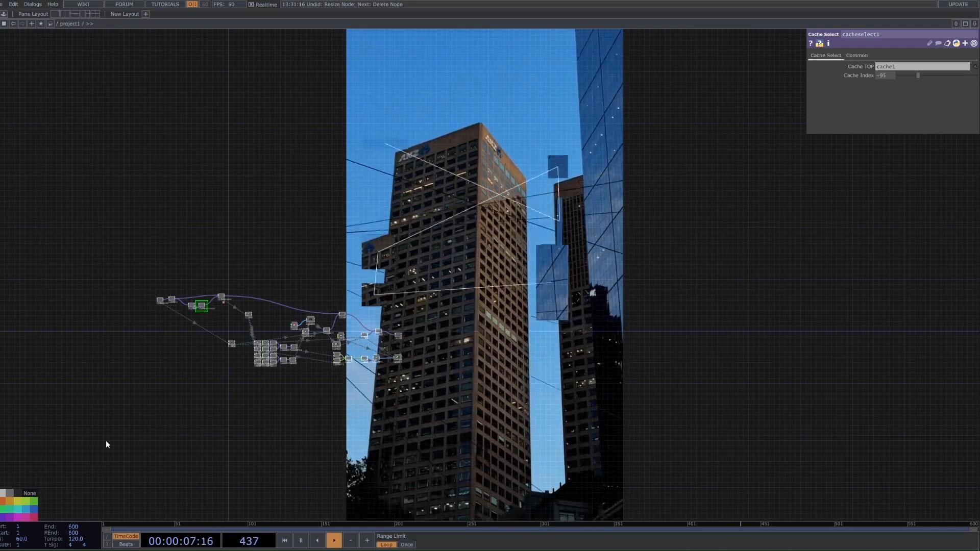Pick the None color swatch option
980x551 pixels.
[x=30, y=493]
